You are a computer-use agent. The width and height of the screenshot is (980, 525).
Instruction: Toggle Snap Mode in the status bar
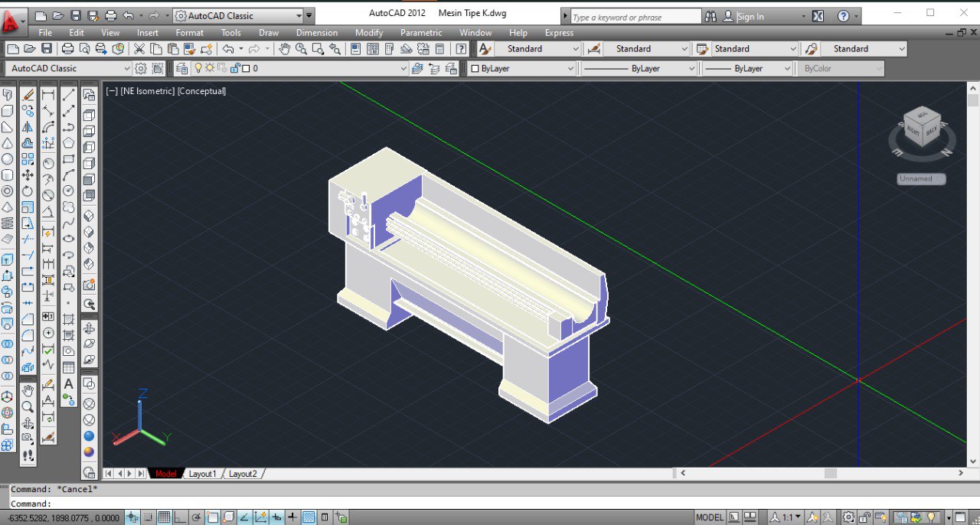tap(149, 517)
